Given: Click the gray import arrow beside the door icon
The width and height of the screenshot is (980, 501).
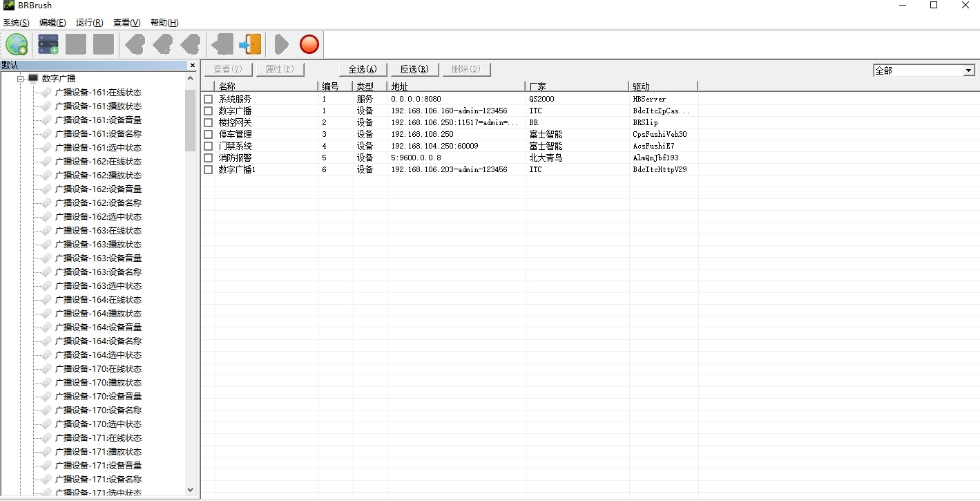Looking at the screenshot, I should point(222,44).
